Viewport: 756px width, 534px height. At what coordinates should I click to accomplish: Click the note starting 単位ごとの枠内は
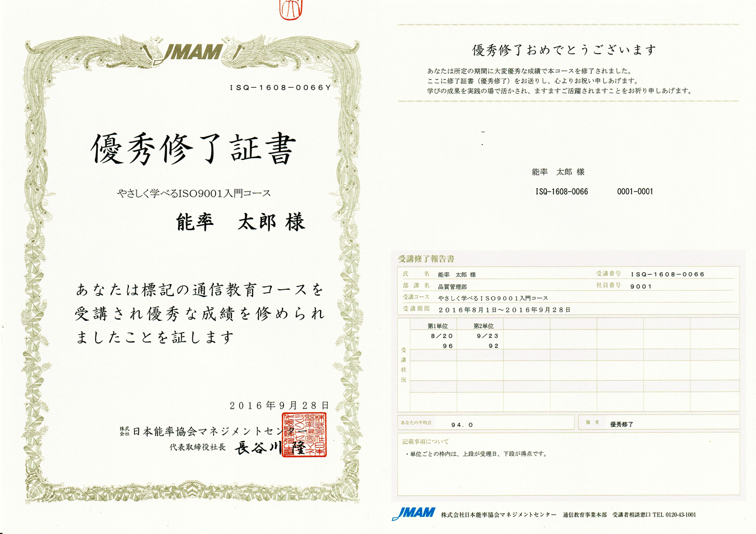coord(476,454)
